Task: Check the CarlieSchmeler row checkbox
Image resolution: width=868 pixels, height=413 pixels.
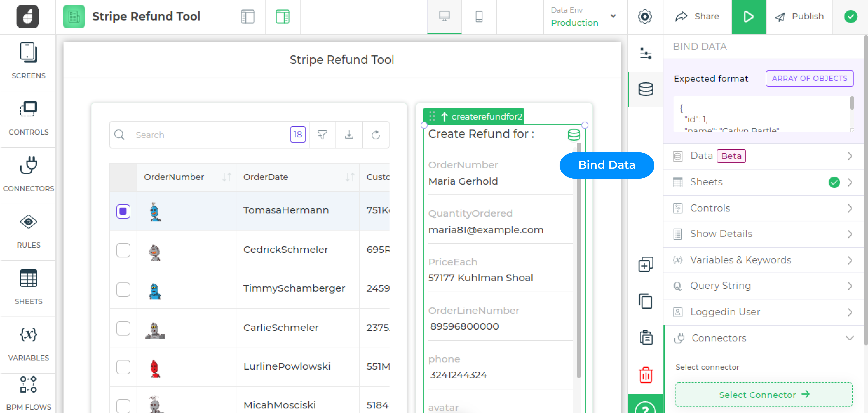Action: tap(123, 328)
